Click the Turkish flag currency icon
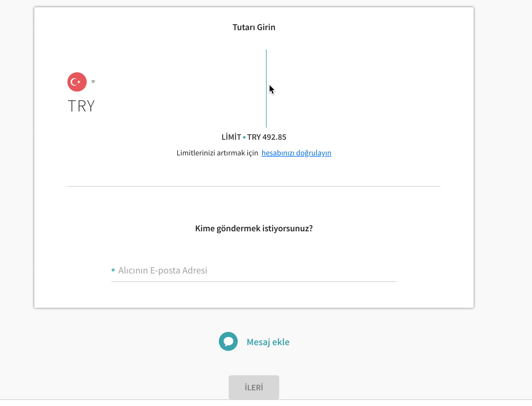The image size is (532, 406). (x=77, y=82)
